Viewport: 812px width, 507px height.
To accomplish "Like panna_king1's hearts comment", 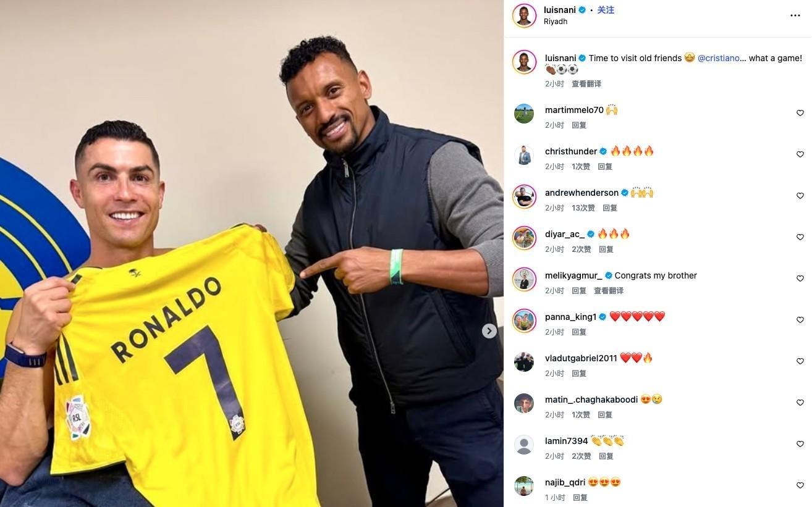I will click(x=800, y=320).
